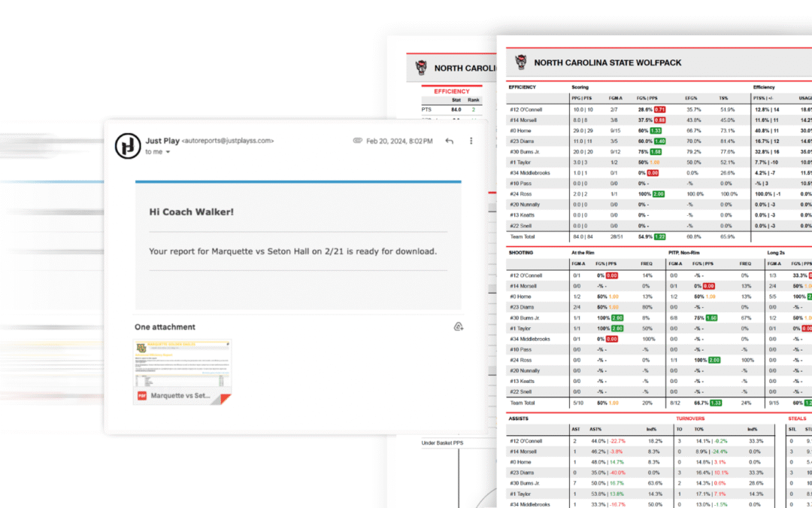Open the three-dot more options menu
Image resolution: width=812 pixels, height=508 pixels.
pyautogui.click(x=471, y=141)
